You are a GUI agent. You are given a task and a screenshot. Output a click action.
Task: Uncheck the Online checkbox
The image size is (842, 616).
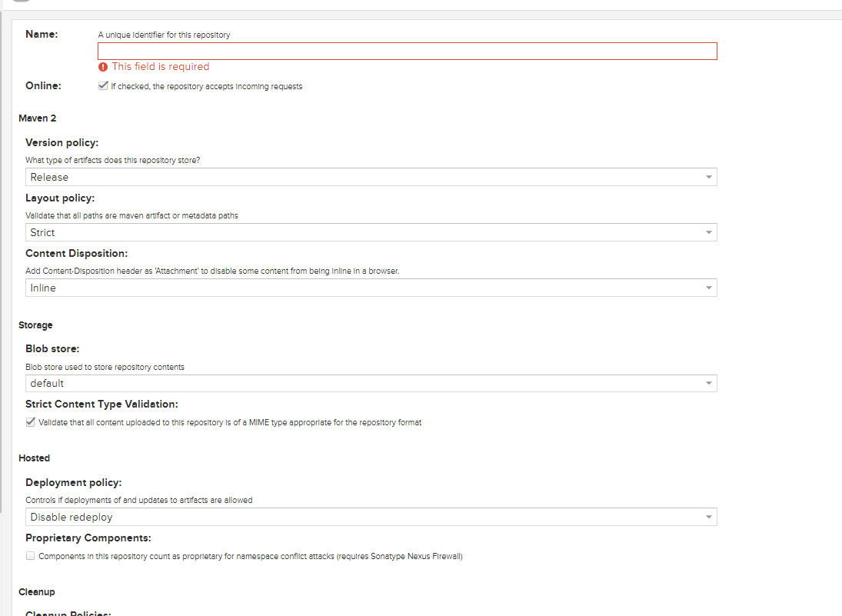[103, 86]
